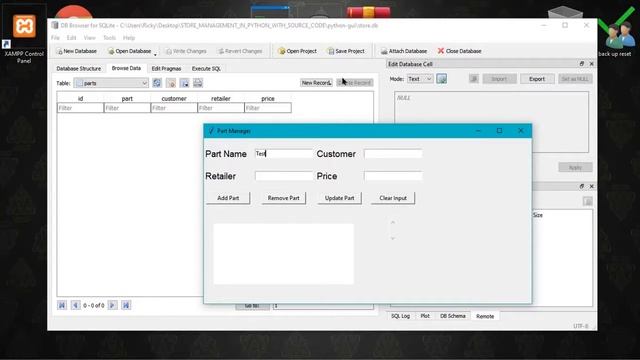Switch to DB Schema tab
This screenshot has height=360, width=640.
[x=452, y=316]
